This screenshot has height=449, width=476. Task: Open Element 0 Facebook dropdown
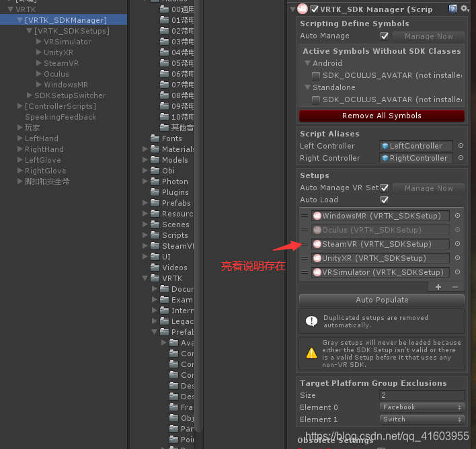coord(422,407)
